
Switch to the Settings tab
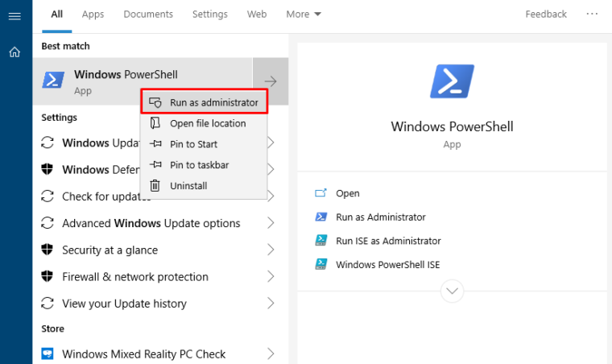coord(210,14)
